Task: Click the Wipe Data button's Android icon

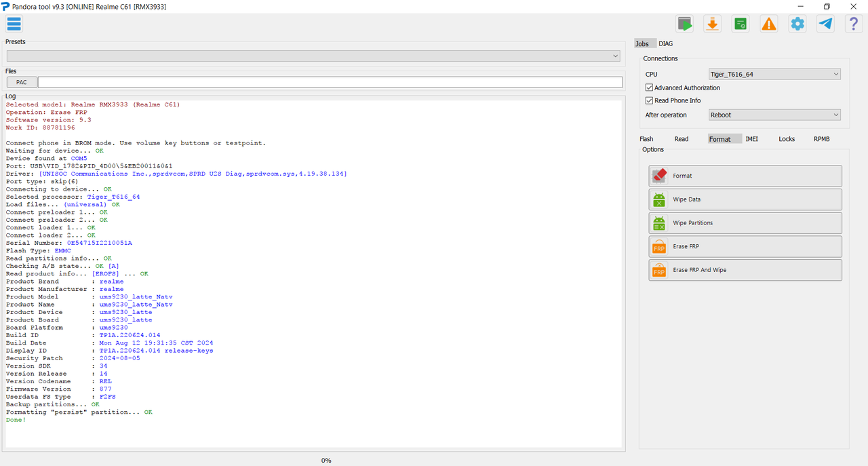Action: pos(659,199)
